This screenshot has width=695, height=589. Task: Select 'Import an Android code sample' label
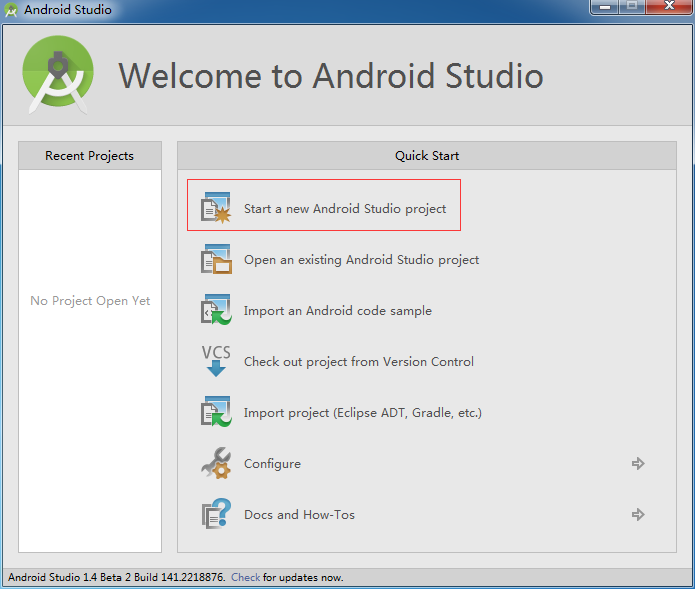[337, 311]
